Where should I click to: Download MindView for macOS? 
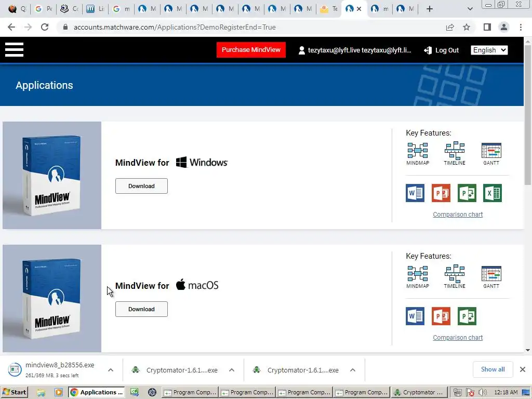click(x=141, y=309)
